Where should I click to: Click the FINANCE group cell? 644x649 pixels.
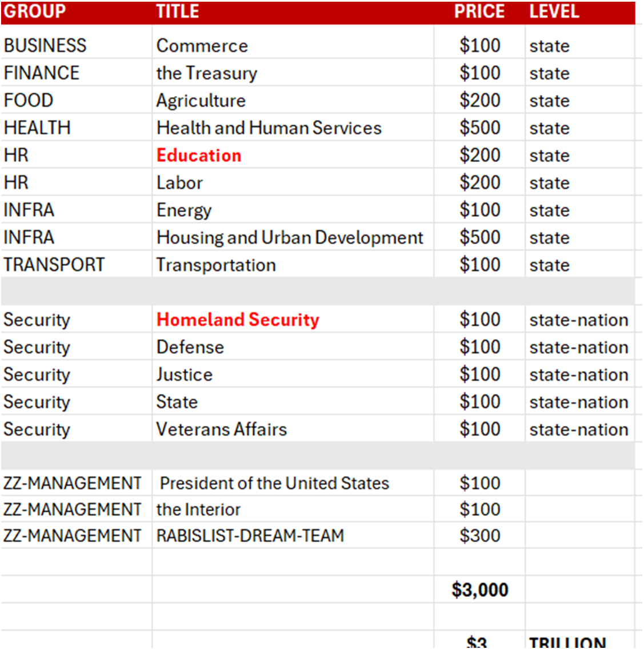tap(42, 73)
